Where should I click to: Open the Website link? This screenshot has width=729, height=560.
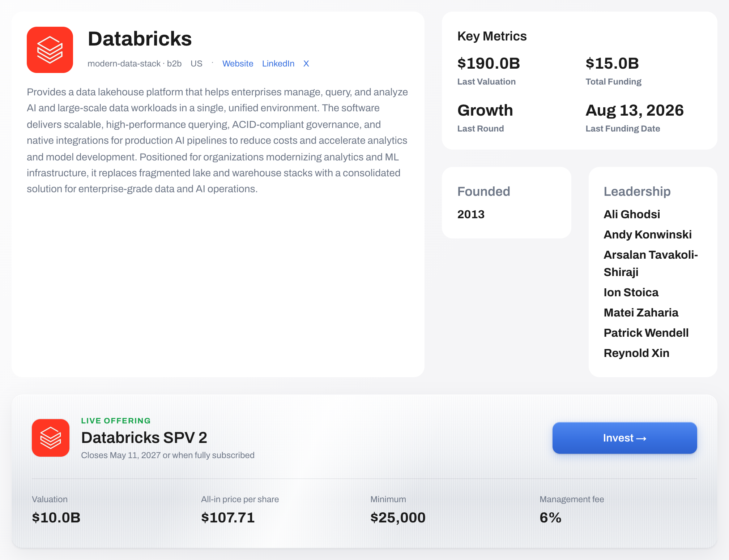coord(238,64)
